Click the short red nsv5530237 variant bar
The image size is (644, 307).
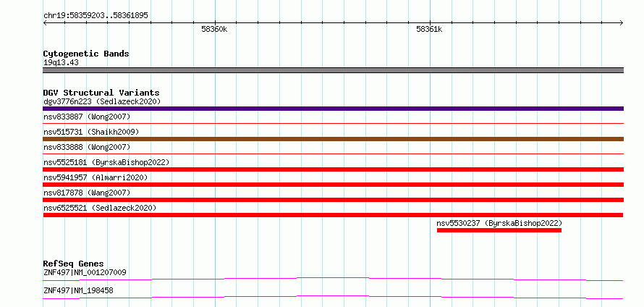click(x=499, y=230)
